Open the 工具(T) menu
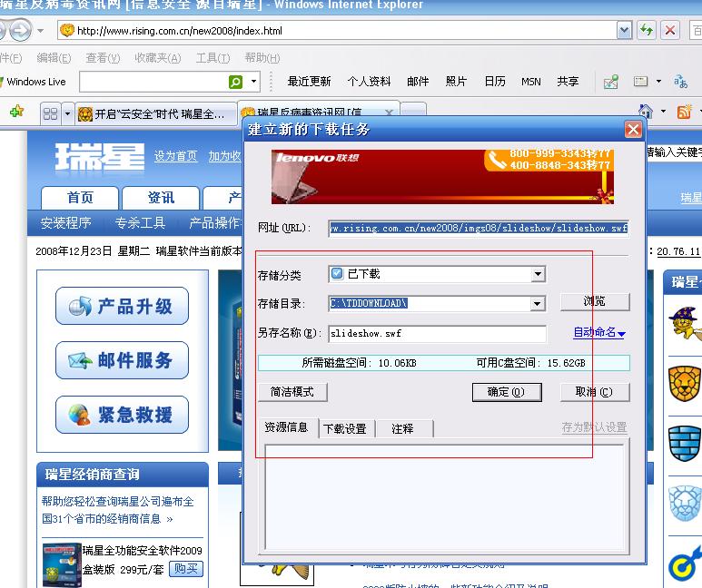 (x=213, y=58)
